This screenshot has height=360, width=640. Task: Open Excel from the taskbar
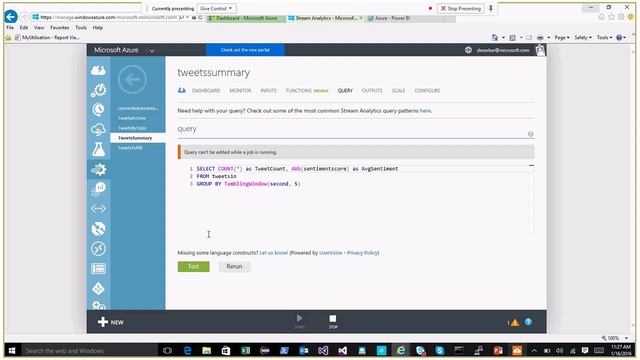245,351
